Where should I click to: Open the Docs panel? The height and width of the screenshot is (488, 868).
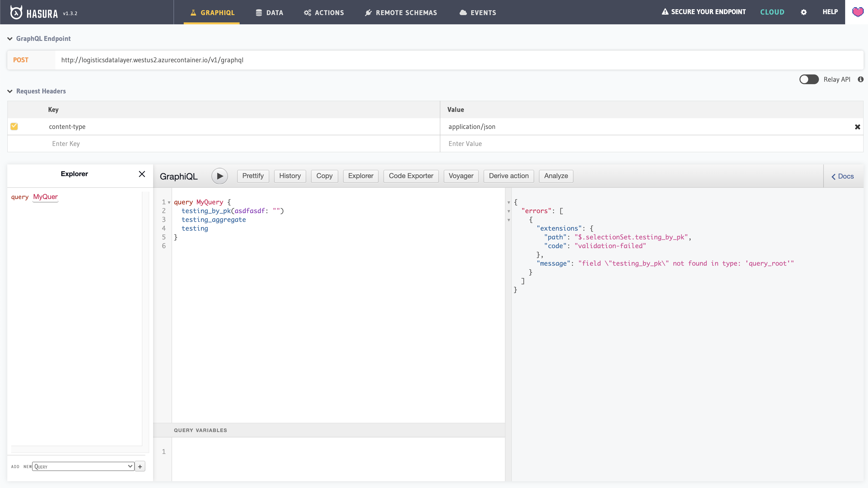coord(842,176)
